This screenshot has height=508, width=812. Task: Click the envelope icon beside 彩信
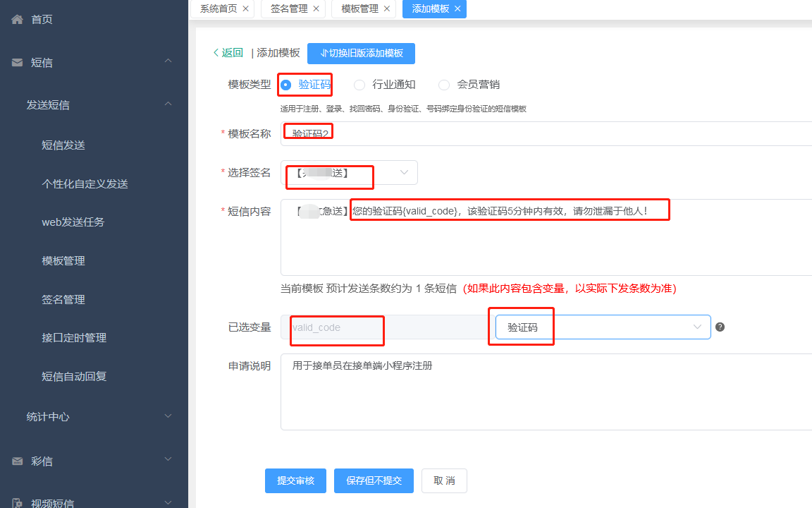click(17, 461)
